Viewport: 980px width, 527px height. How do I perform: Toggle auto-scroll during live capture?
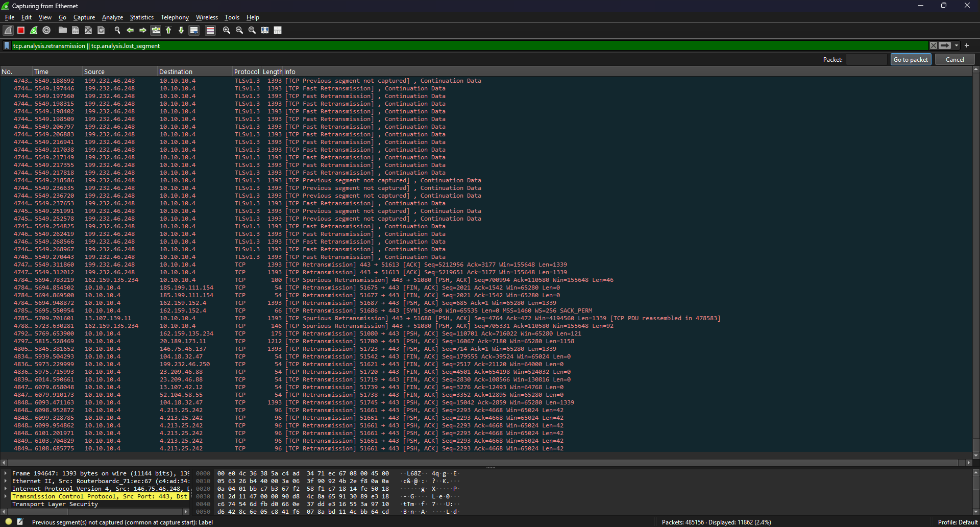coord(194,31)
